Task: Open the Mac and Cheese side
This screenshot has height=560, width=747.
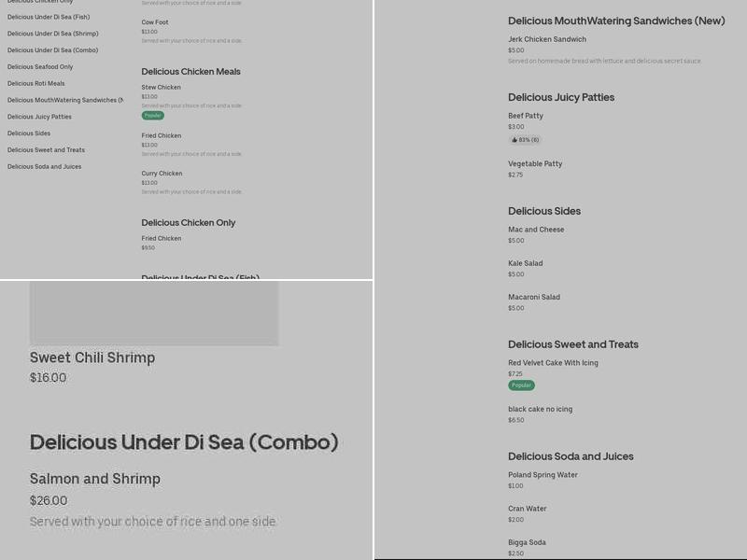Action: tap(536, 230)
